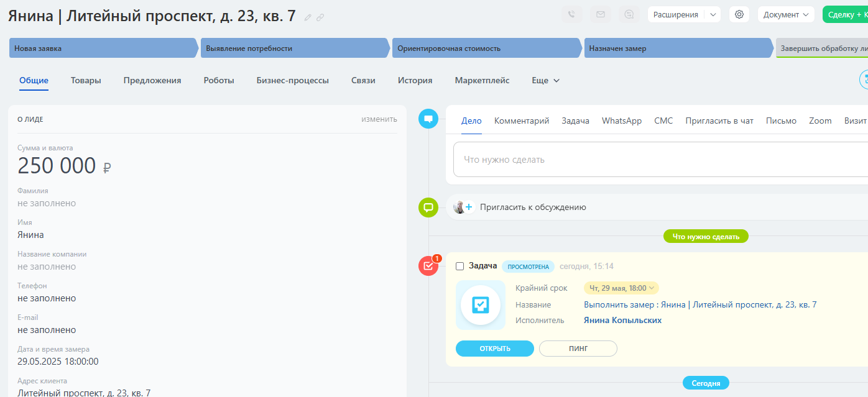Open the Документ dropdown menu
This screenshot has width=868, height=397.
click(x=786, y=14)
